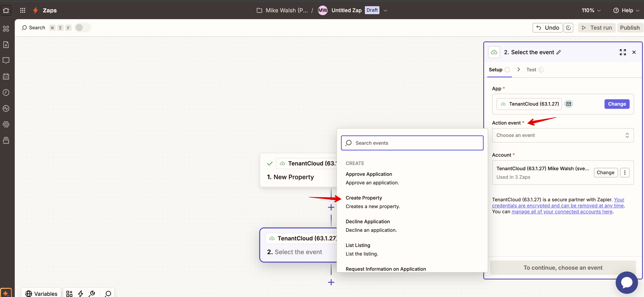Open the versions stack icon in sidebar

click(6, 140)
